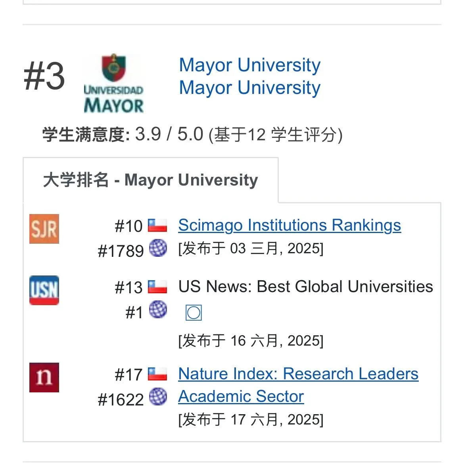This screenshot has width=464, height=476.
Task: Click the #3 rank number
Action: (44, 77)
